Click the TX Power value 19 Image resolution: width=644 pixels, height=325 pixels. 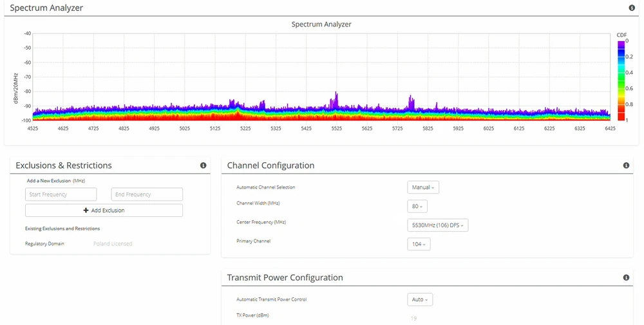coord(413,318)
